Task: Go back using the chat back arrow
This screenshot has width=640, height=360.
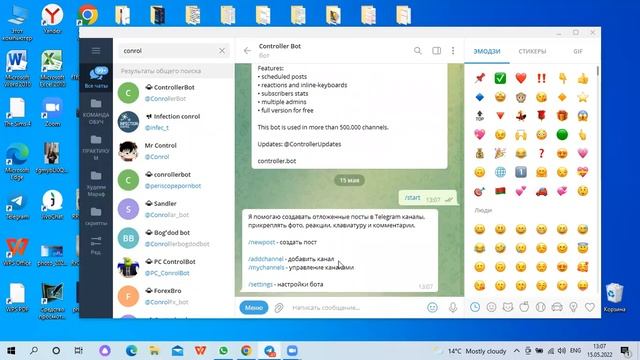Action: (x=247, y=51)
